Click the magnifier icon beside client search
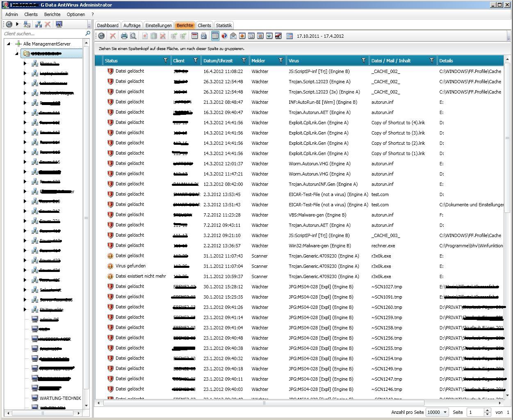Screen dimensions: 513x420 tap(87, 34)
